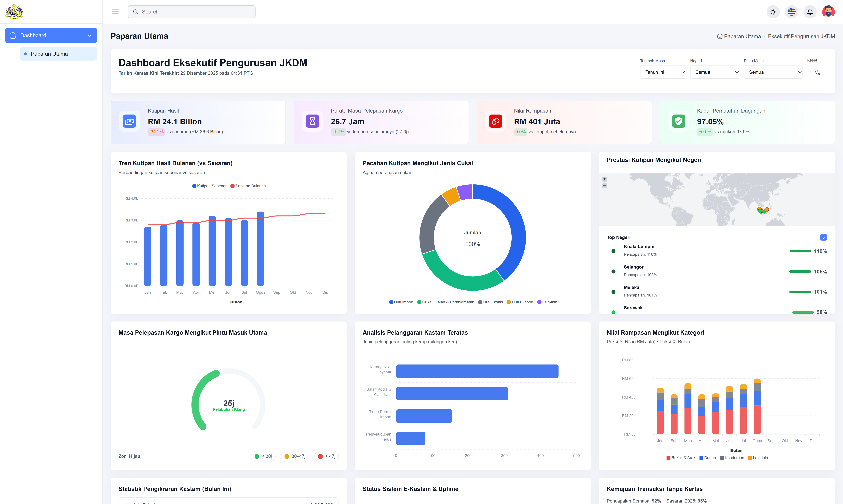Screen dimensions: 843x504
Task: Click the hamburger menu icon
Action: pyautogui.click(x=115, y=12)
